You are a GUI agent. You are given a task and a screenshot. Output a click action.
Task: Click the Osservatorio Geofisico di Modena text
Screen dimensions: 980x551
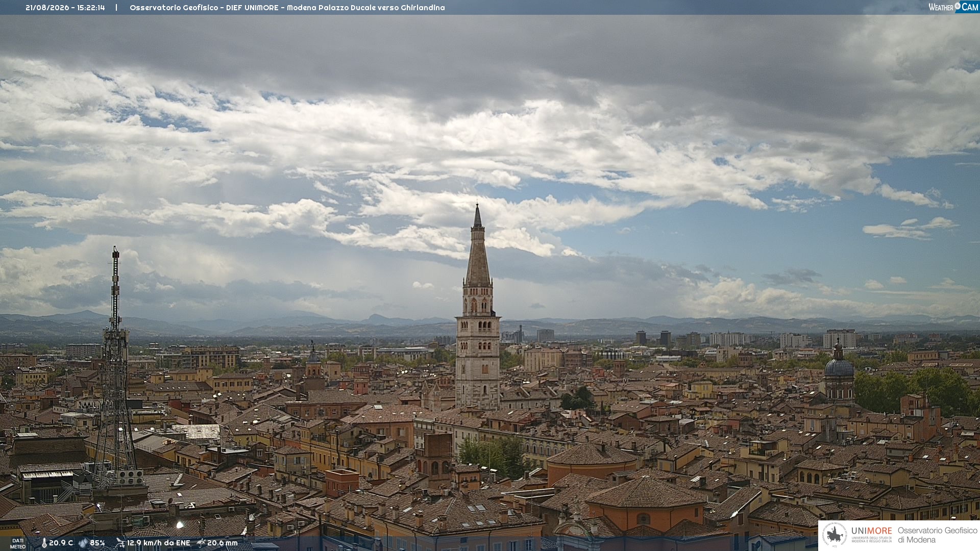(x=937, y=535)
